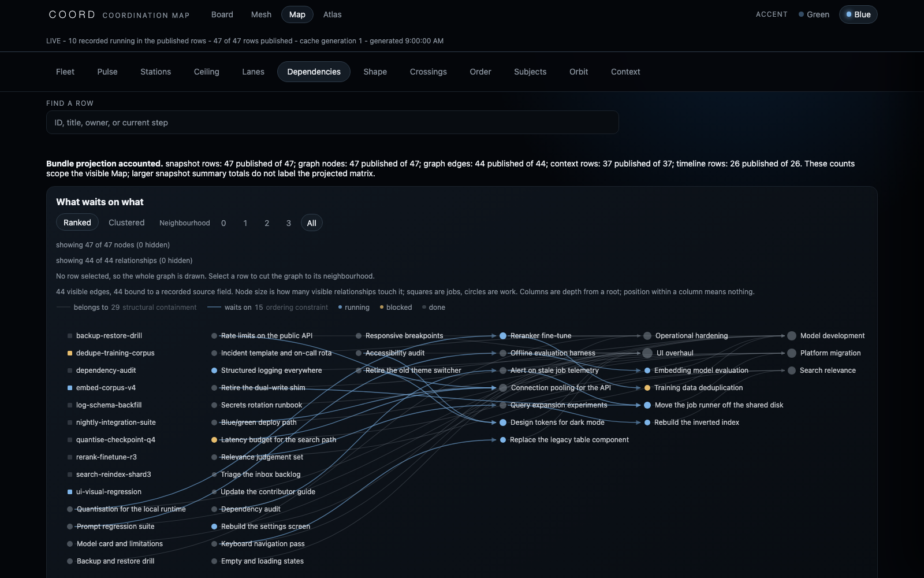Set neighbourhood depth to 2
The height and width of the screenshot is (578, 924).
[x=267, y=223]
